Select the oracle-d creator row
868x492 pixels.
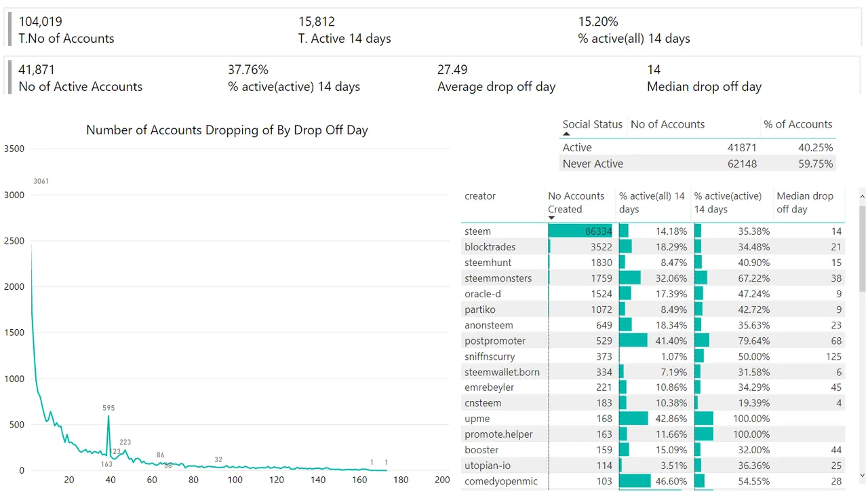[653, 294]
